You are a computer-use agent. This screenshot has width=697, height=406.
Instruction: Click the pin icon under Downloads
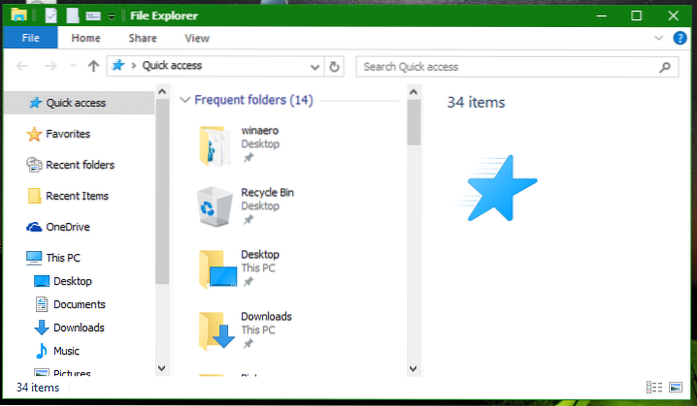click(248, 344)
